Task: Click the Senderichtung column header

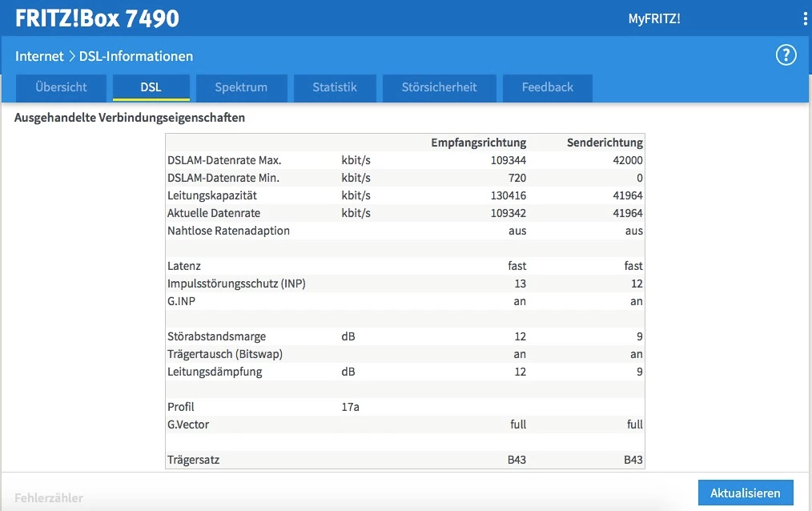Action: click(605, 143)
